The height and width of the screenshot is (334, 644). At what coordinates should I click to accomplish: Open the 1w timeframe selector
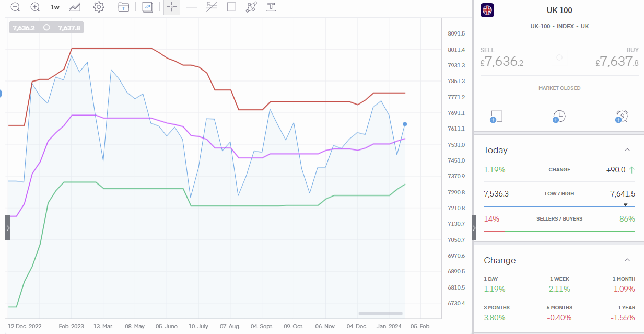(x=55, y=7)
